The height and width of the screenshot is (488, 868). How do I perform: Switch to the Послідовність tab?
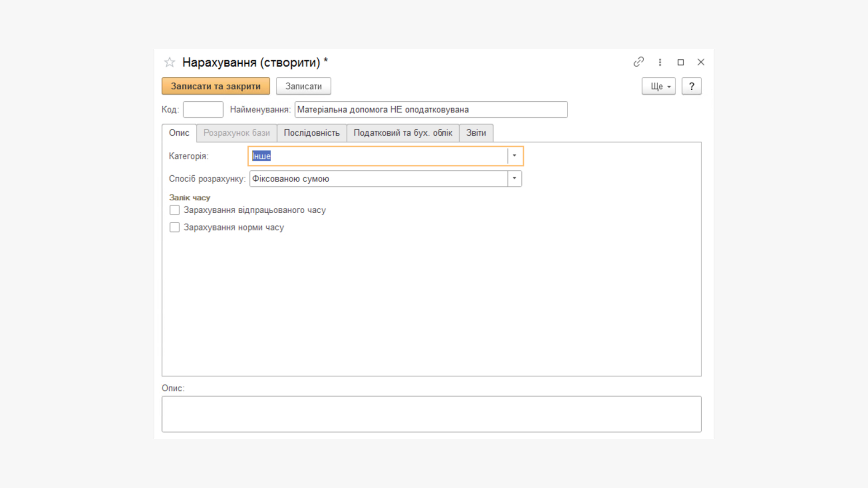click(x=311, y=133)
